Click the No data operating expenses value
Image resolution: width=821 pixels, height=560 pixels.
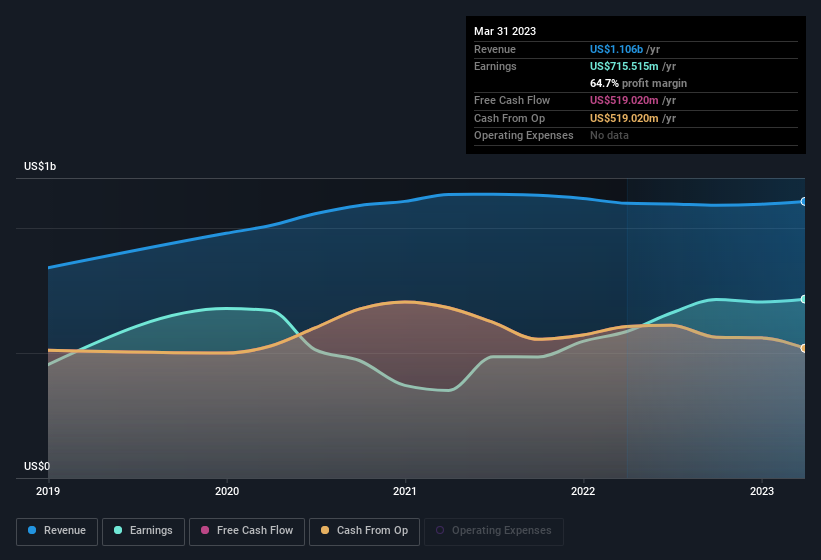click(609, 136)
